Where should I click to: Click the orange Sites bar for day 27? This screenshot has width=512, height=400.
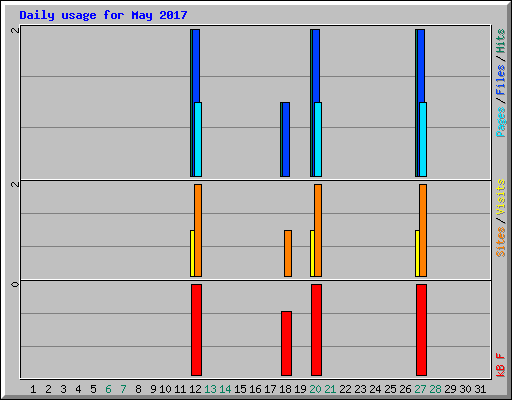pyautogui.click(x=423, y=230)
